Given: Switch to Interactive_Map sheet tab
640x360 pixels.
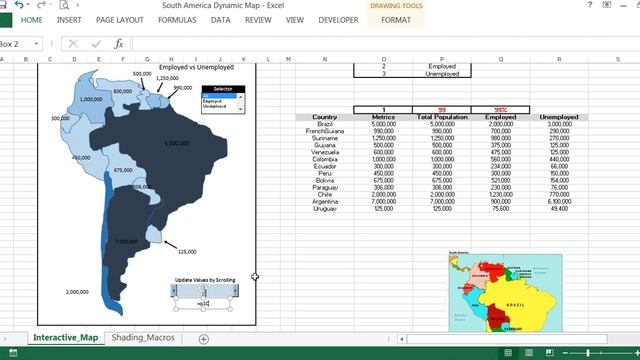Looking at the screenshot, I should click(x=66, y=338).
